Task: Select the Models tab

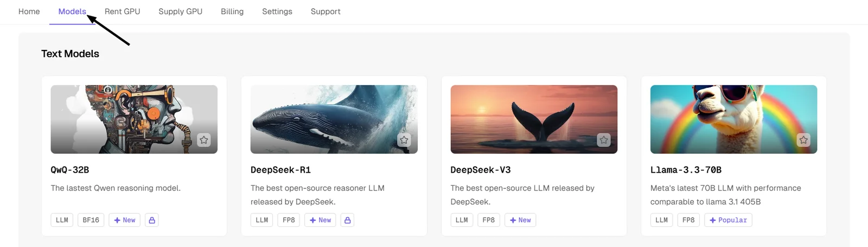Action: pos(72,11)
